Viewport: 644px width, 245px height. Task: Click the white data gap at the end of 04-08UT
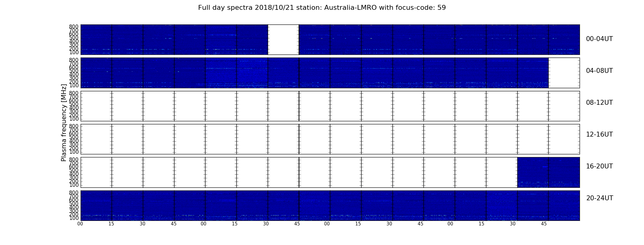pyautogui.click(x=564, y=73)
